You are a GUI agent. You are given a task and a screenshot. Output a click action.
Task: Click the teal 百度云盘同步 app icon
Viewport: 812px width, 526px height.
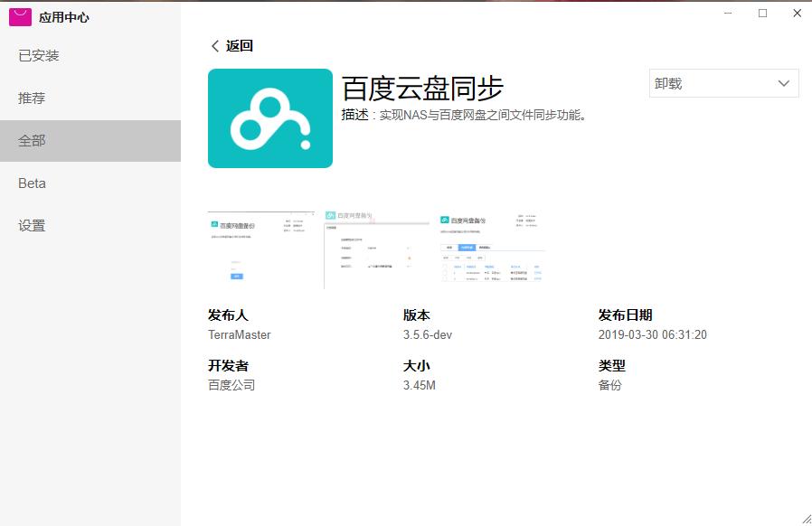coord(269,117)
